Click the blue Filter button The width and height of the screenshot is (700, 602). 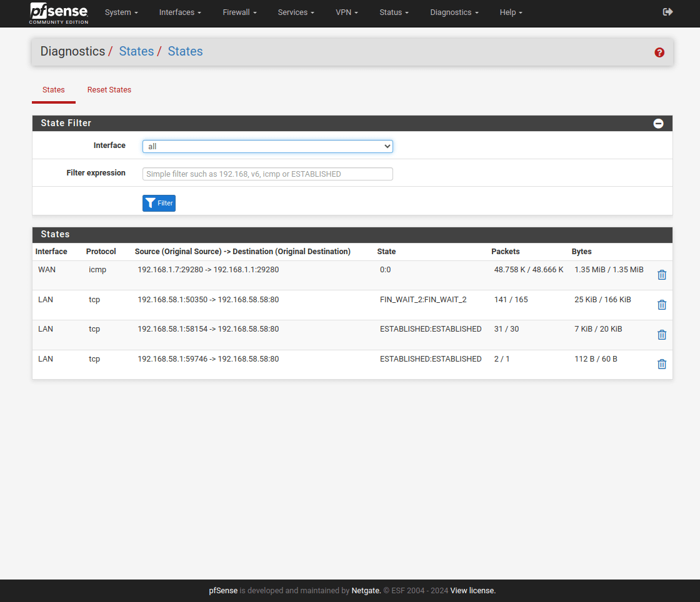[159, 203]
